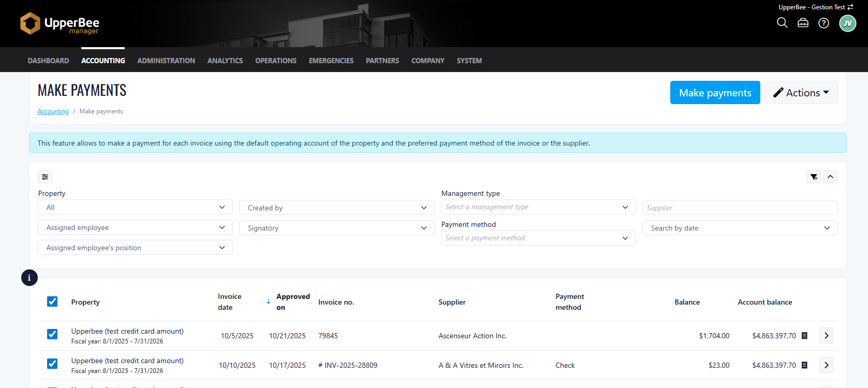This screenshot has width=868, height=388.
Task: Open the System menu
Action: click(x=469, y=61)
